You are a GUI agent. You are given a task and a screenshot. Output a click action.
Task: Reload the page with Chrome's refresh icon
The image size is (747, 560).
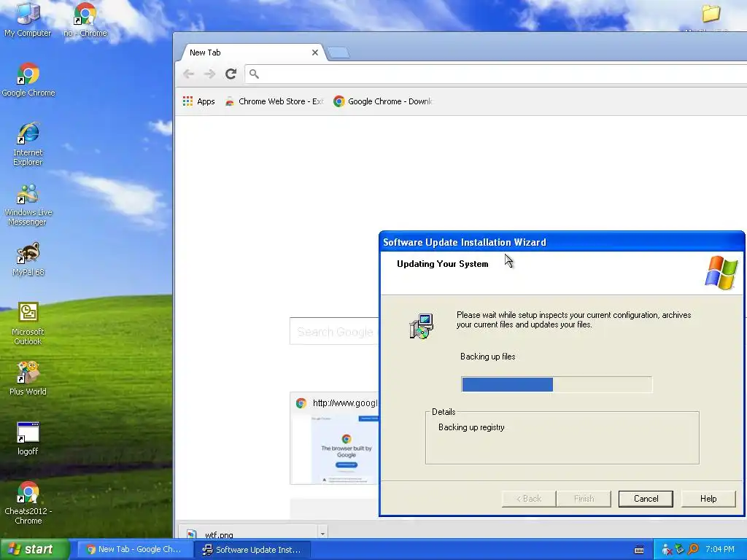coord(231,74)
